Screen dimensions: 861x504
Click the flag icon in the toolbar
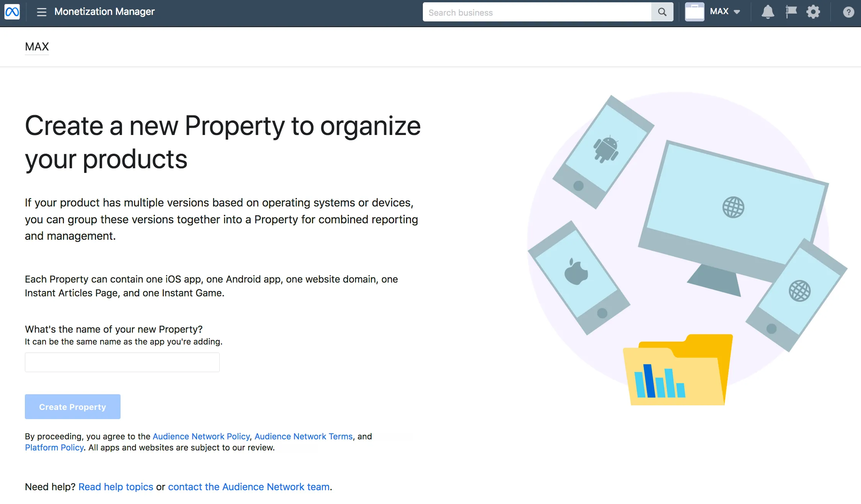tap(791, 12)
